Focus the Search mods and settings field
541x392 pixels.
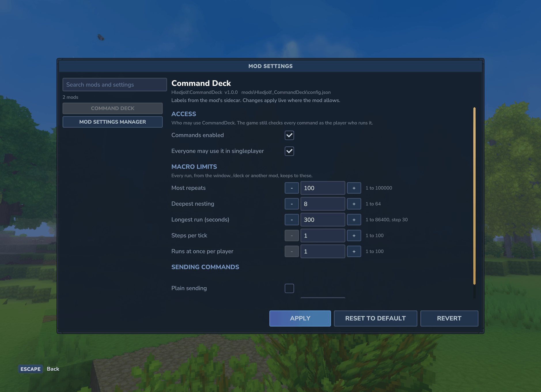click(115, 85)
